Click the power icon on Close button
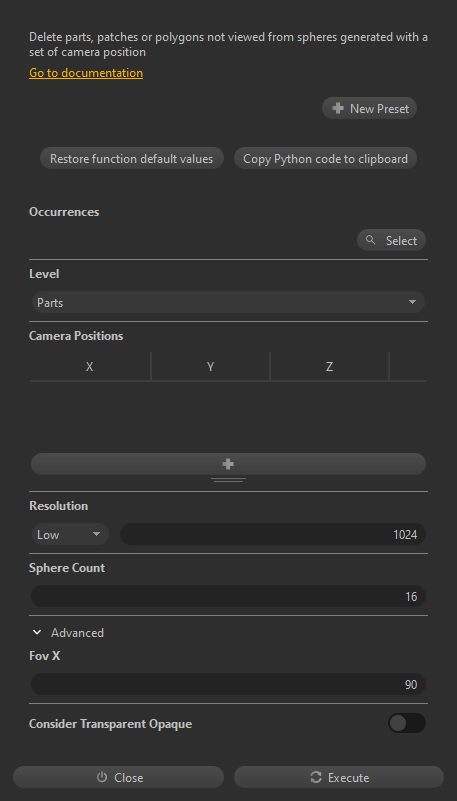 click(x=102, y=777)
